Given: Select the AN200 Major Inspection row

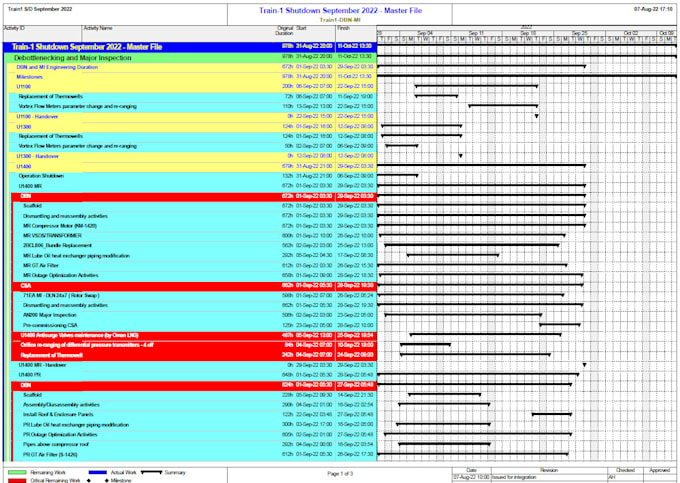Looking at the screenshot, I should click(x=195, y=315).
